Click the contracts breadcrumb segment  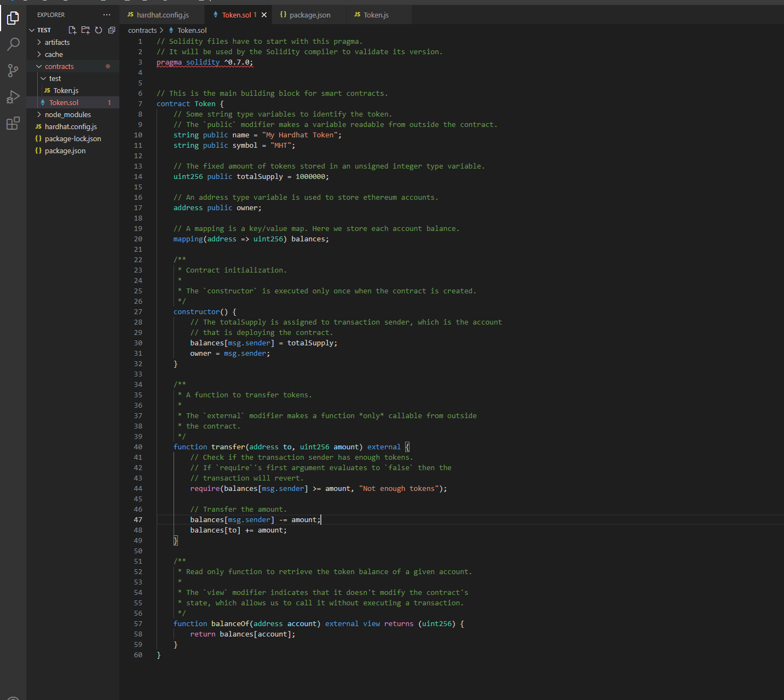pyautogui.click(x=142, y=30)
